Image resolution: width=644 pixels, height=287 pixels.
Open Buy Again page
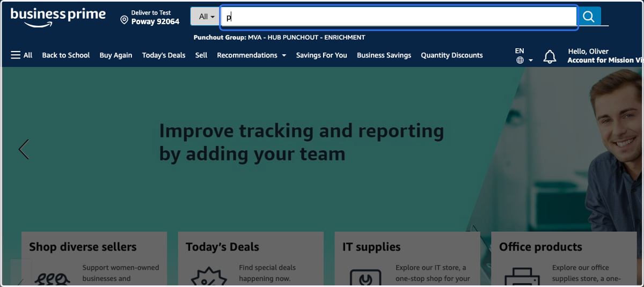[116, 55]
